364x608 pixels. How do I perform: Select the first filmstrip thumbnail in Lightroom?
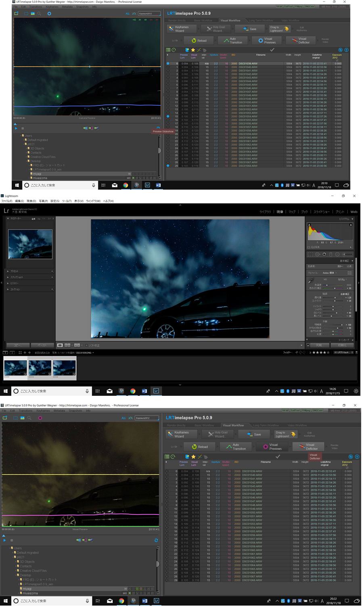click(x=15, y=369)
